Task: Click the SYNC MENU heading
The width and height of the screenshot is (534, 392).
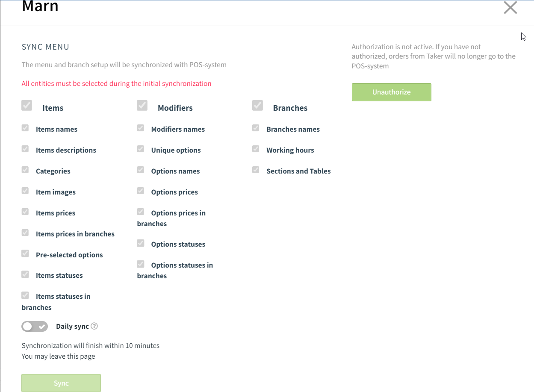Action: point(45,47)
